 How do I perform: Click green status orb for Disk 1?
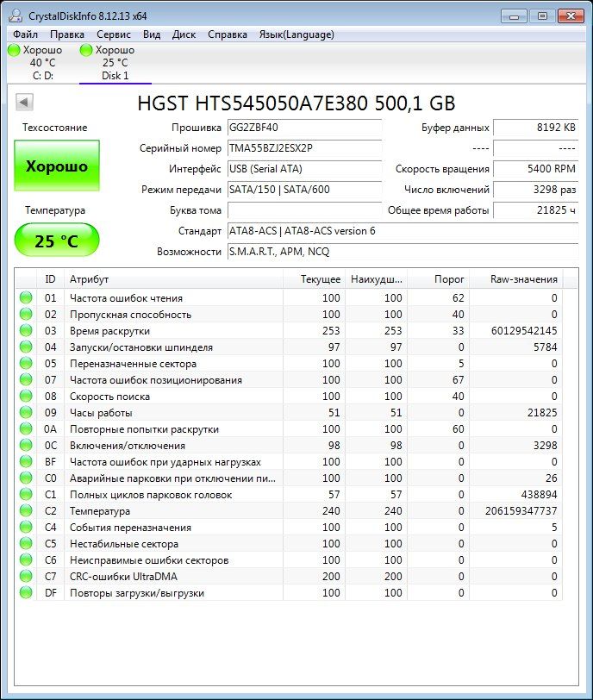tap(86, 50)
